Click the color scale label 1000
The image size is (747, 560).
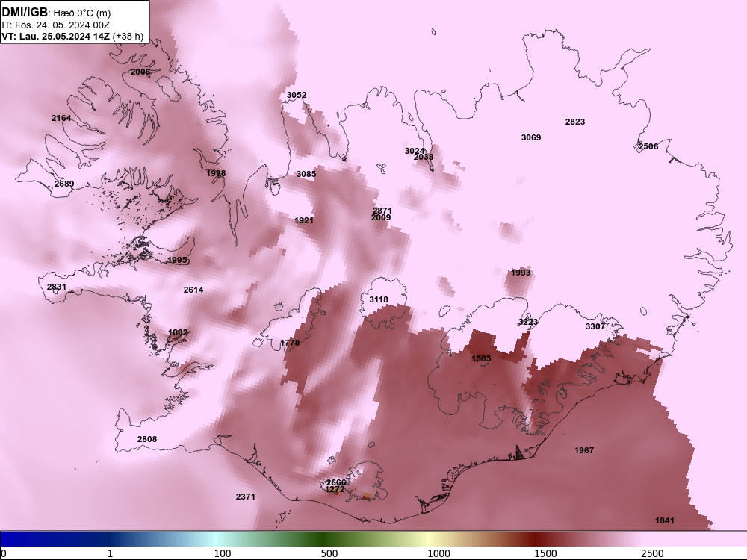438,553
